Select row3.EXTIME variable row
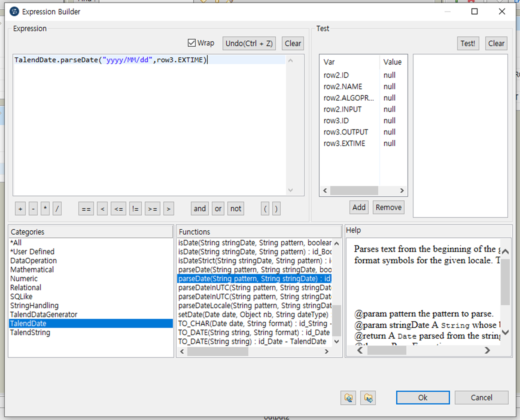Viewport: 520px width, 420px height. 363,143
